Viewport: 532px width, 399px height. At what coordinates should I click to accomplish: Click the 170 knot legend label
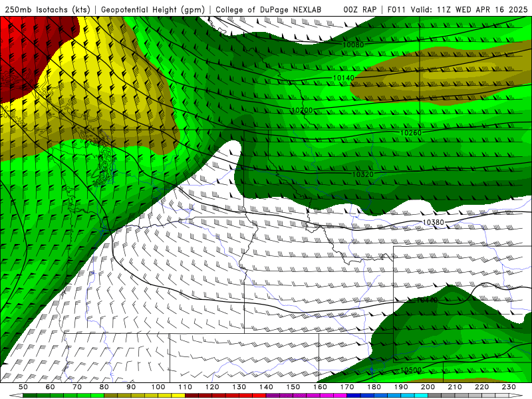[x=347, y=387]
